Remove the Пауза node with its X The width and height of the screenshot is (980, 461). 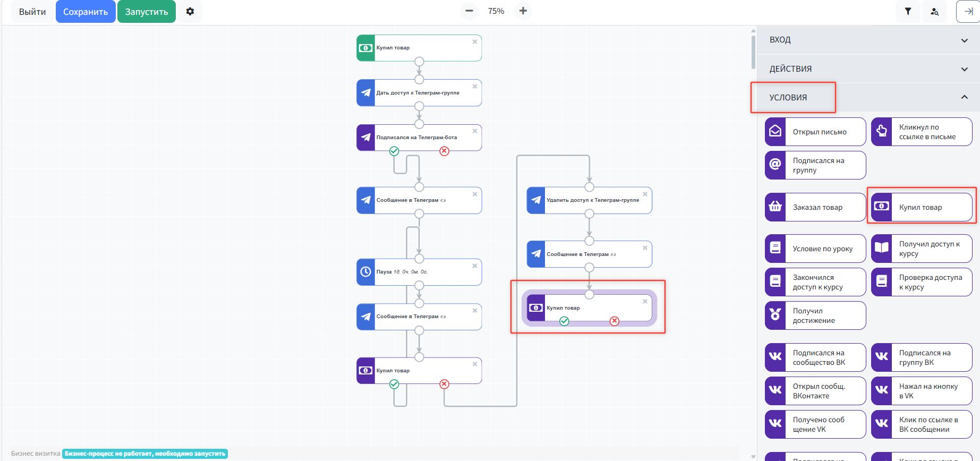[475, 266]
